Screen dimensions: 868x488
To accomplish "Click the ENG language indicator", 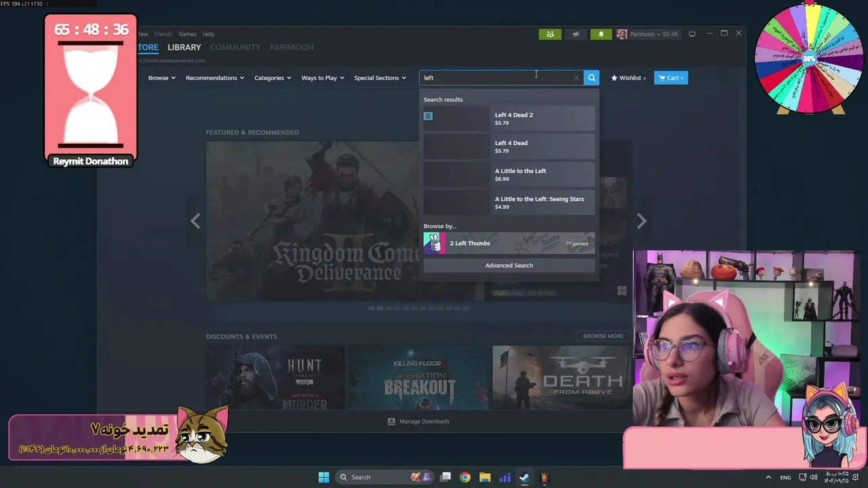I will point(785,478).
